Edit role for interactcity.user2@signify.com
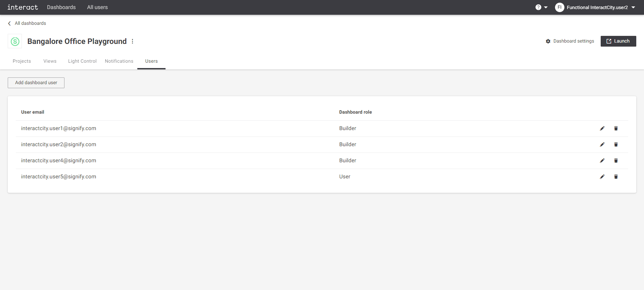 602,144
